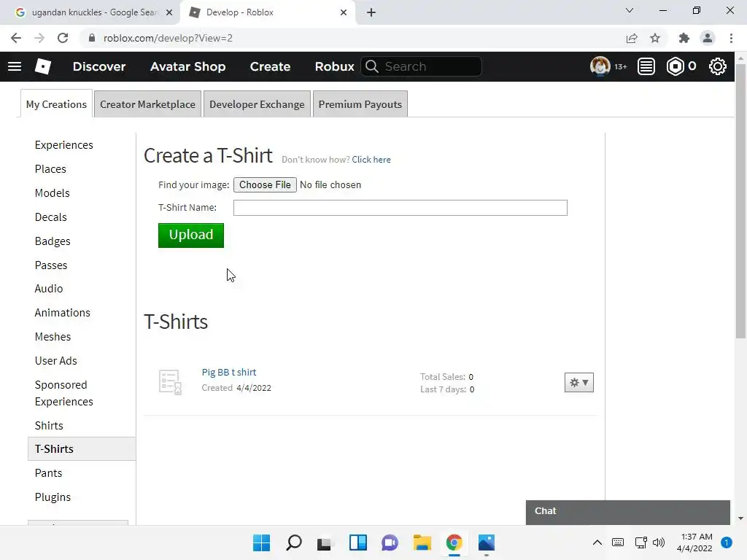
Task: Click the volume icon in system tray
Action: pos(659,542)
